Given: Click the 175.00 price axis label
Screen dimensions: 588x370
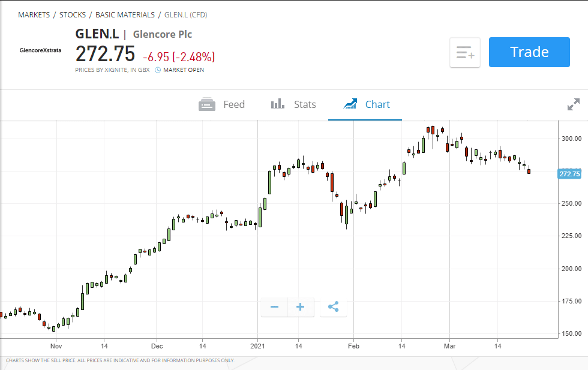Looking at the screenshot, I should tap(571, 301).
